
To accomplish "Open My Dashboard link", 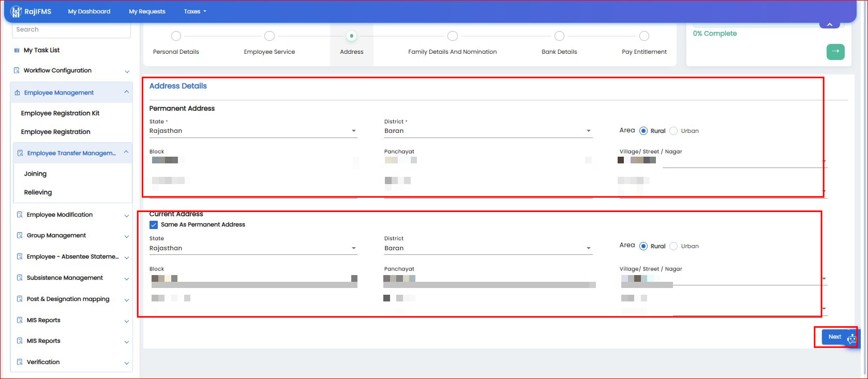I will 89,11.
